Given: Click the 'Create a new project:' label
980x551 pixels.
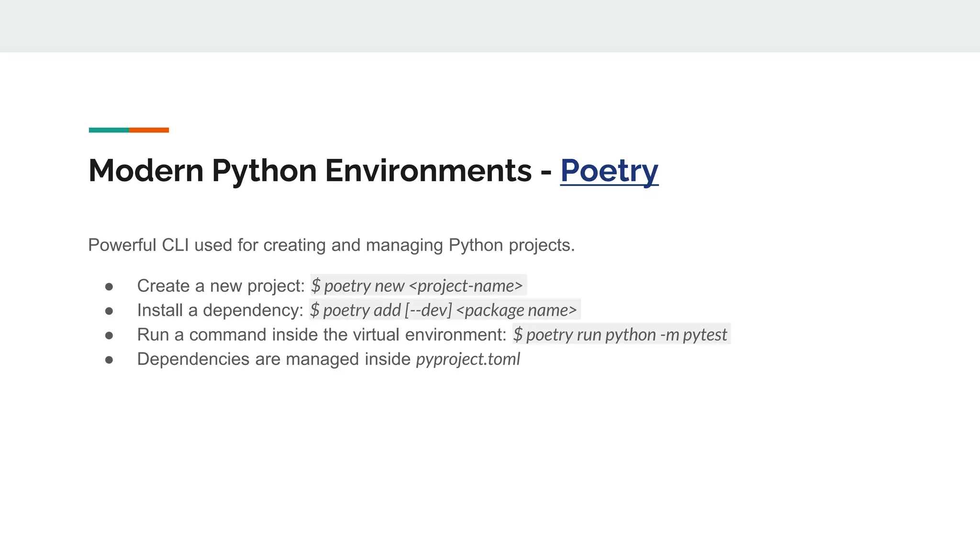Looking at the screenshot, I should (x=221, y=286).
